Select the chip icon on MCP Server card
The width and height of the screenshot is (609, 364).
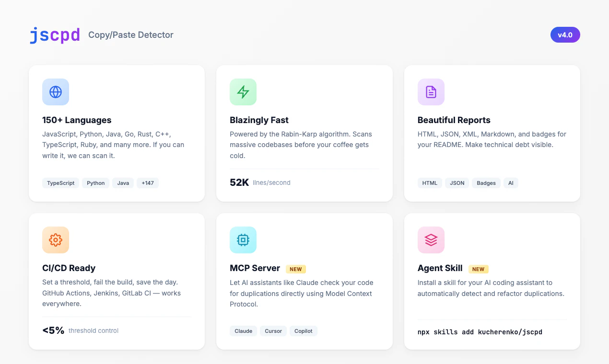coord(243,240)
